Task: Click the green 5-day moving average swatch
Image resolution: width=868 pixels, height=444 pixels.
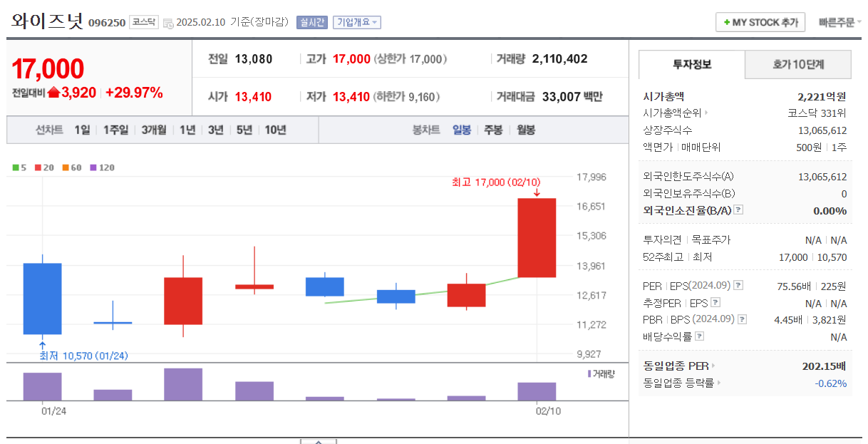Action: click(x=16, y=167)
